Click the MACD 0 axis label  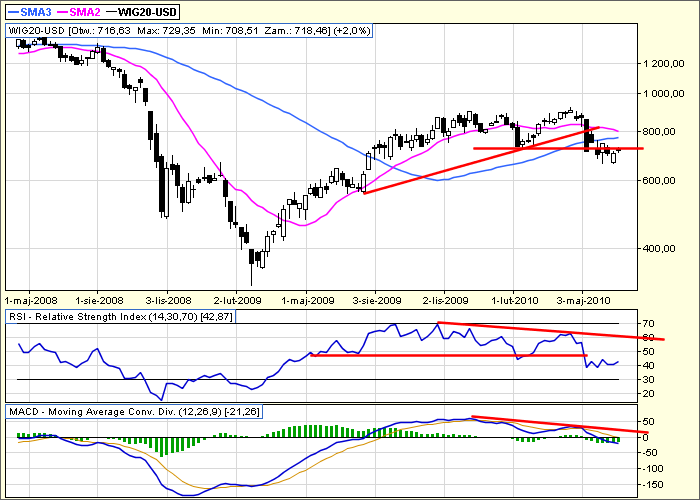(x=645, y=437)
